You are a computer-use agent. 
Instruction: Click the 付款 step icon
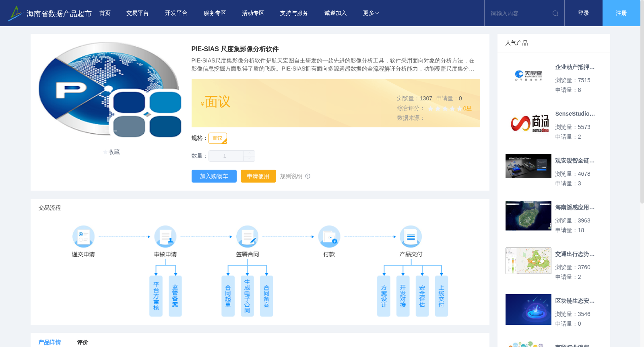point(329,237)
